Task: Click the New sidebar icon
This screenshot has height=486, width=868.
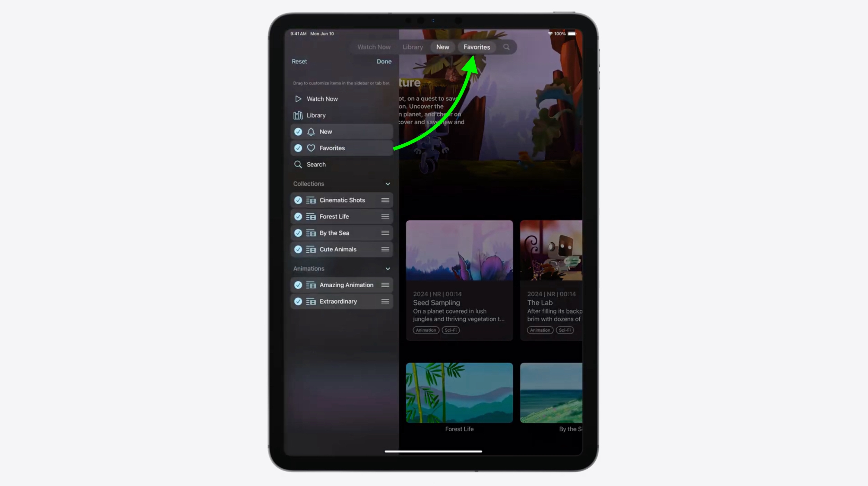Action: [x=310, y=132]
